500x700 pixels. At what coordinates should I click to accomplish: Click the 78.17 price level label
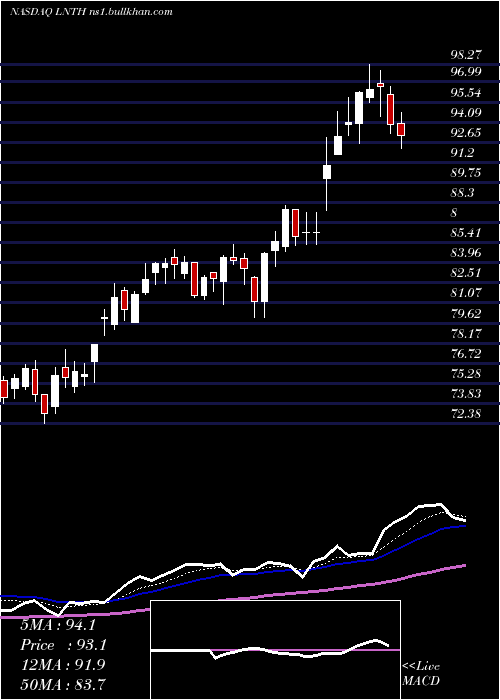[466, 333]
